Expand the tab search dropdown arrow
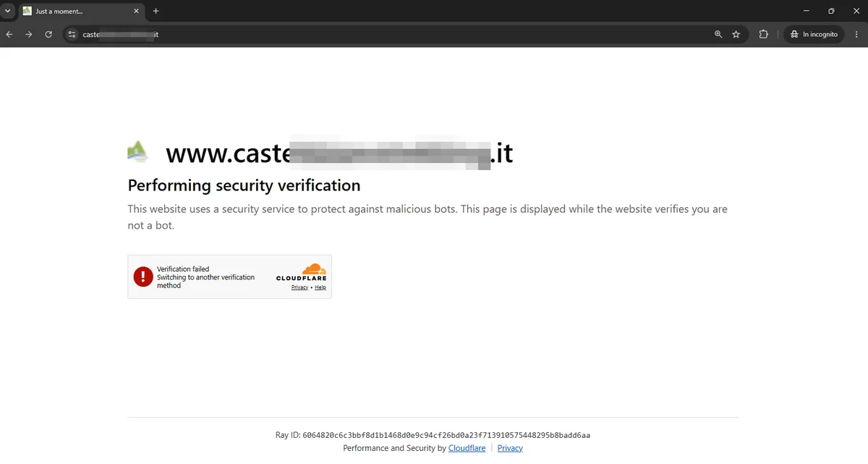The height and width of the screenshot is (464, 868). 8,11
